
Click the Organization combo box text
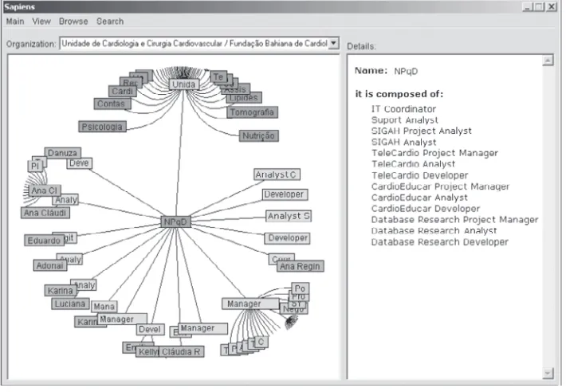[x=195, y=43]
